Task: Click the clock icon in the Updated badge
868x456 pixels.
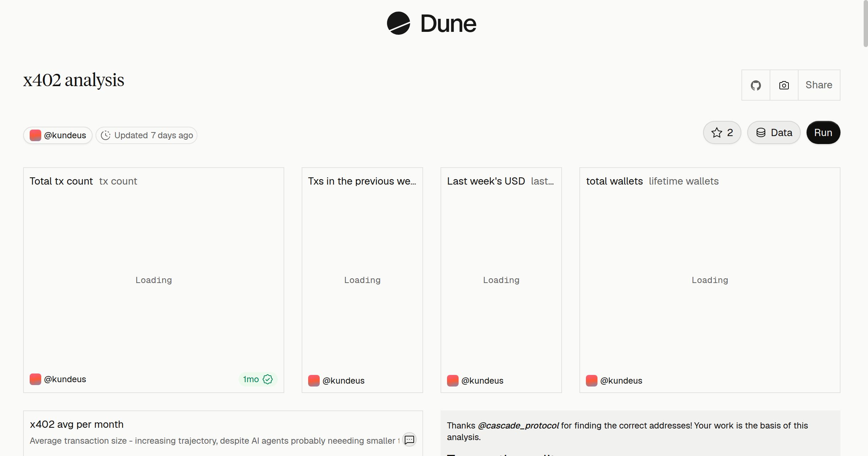Action: 105,135
